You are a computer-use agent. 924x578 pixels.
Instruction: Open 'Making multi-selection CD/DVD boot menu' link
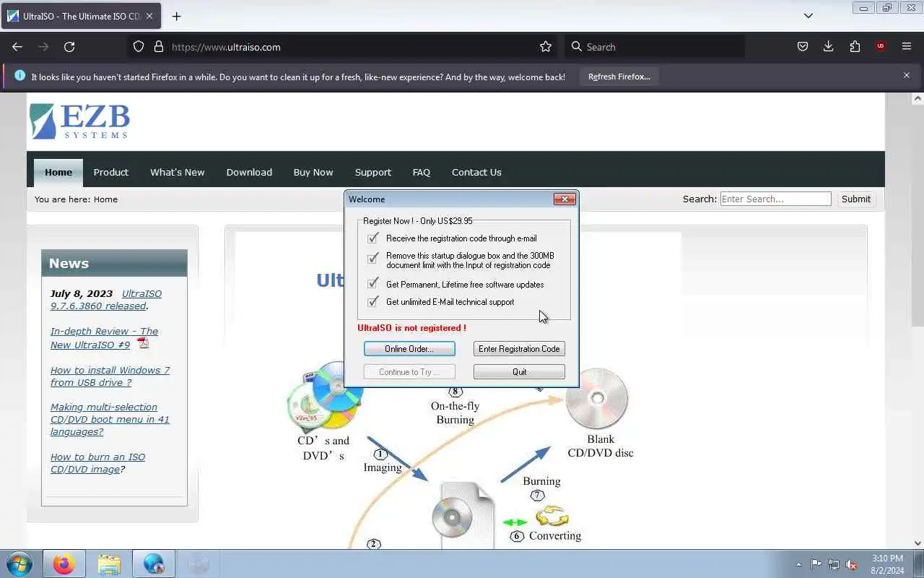pos(110,419)
